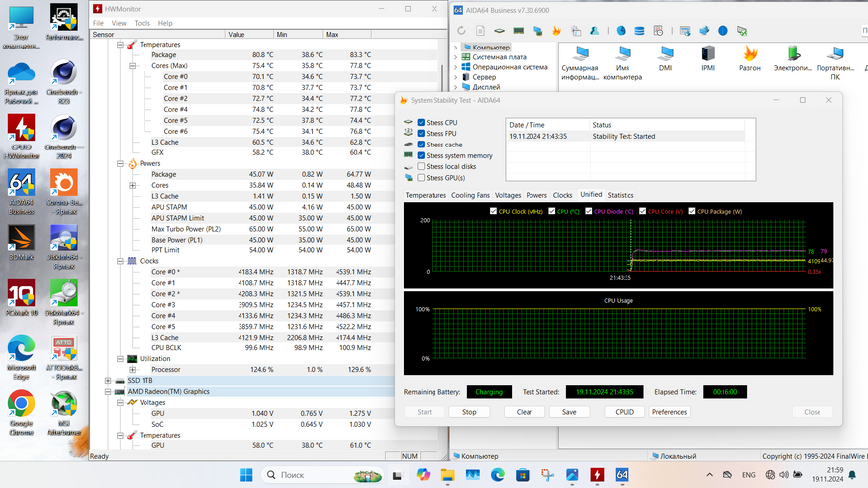Open the Портативный ПК icon
The height and width of the screenshot is (488, 868).
coord(835,63)
